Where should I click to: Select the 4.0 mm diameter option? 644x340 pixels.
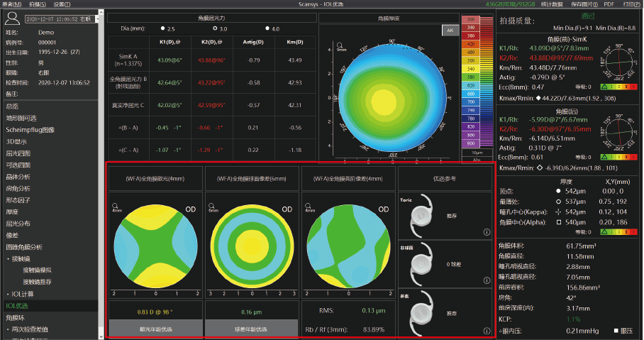tap(267, 28)
